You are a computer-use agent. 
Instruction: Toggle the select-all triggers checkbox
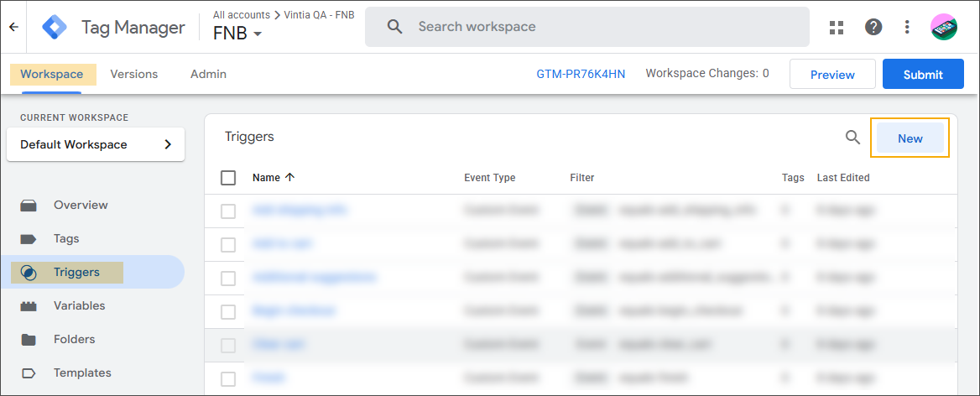click(228, 178)
